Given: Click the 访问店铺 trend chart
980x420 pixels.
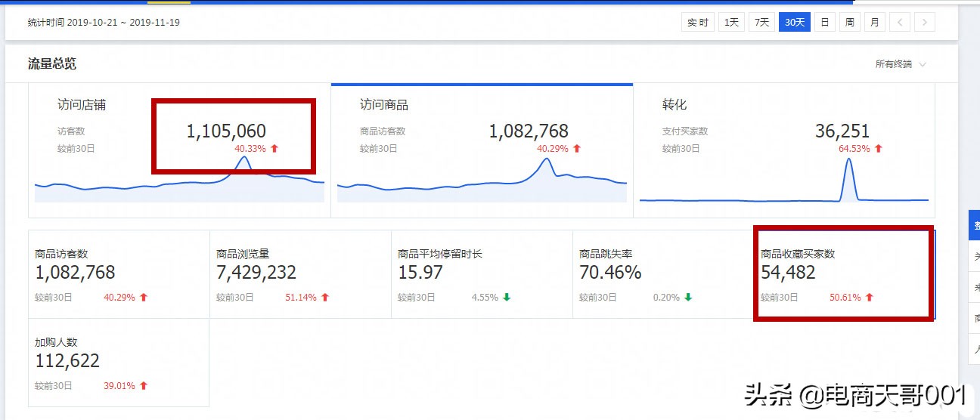Looking at the screenshot, I should [x=179, y=179].
